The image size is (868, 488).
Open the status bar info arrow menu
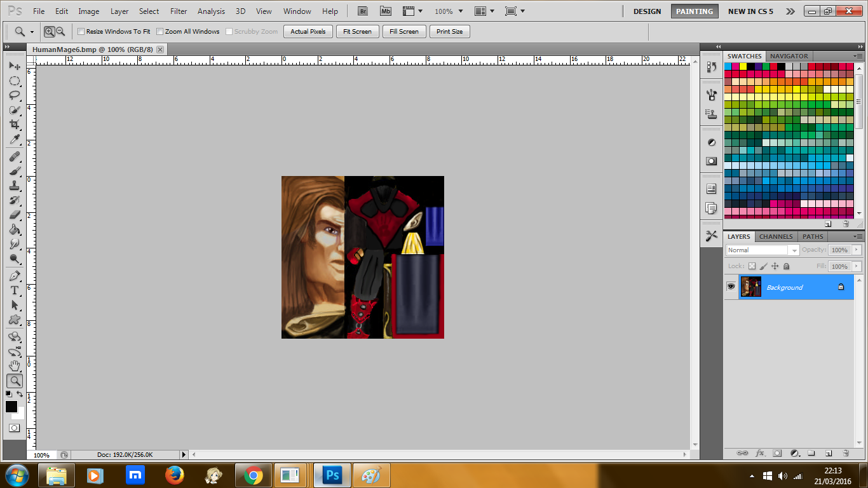(x=184, y=455)
